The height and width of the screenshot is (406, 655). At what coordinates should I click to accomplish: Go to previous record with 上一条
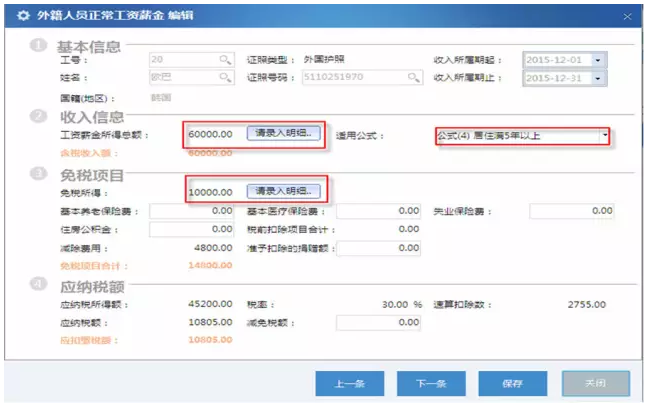tap(349, 383)
